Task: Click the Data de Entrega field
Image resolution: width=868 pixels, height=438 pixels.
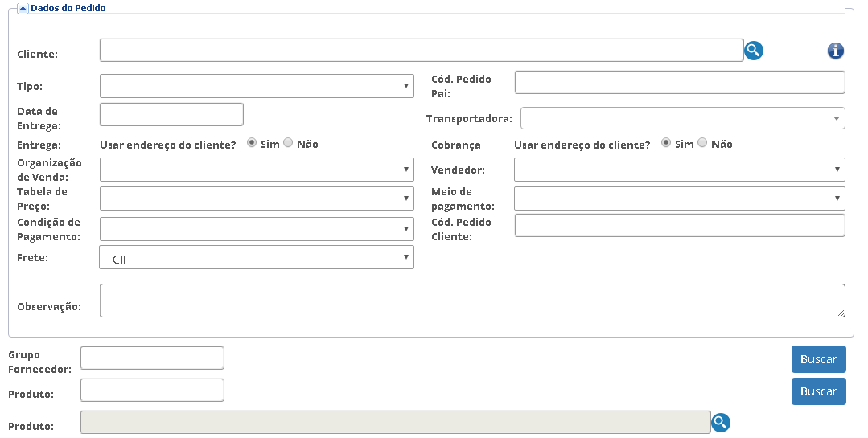Action: pyautogui.click(x=171, y=114)
